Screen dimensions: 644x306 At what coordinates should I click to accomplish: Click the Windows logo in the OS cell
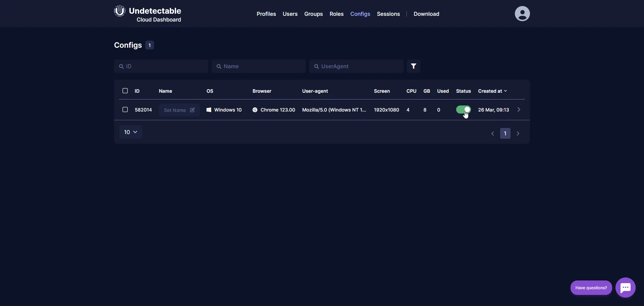[x=209, y=110]
